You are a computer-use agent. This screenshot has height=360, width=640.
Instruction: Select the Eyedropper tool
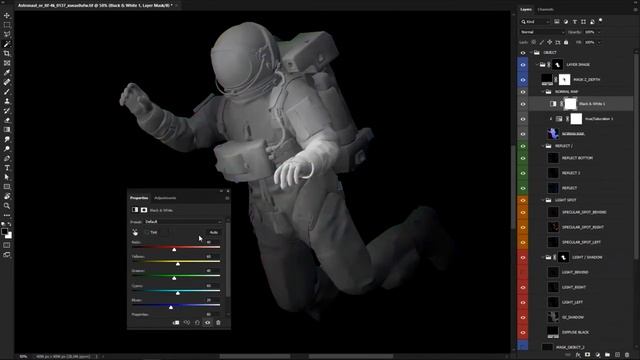click(7, 73)
